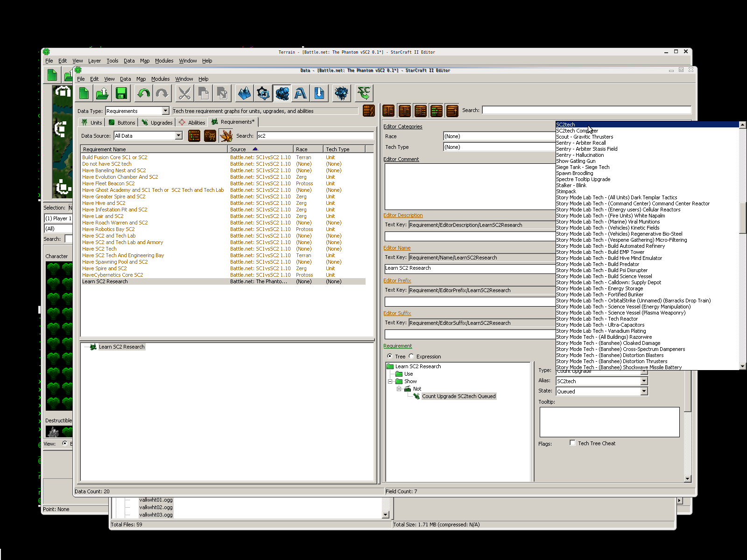Image resolution: width=747 pixels, height=560 pixels.
Task: Open the Text module letter A icon
Action: [x=301, y=94]
